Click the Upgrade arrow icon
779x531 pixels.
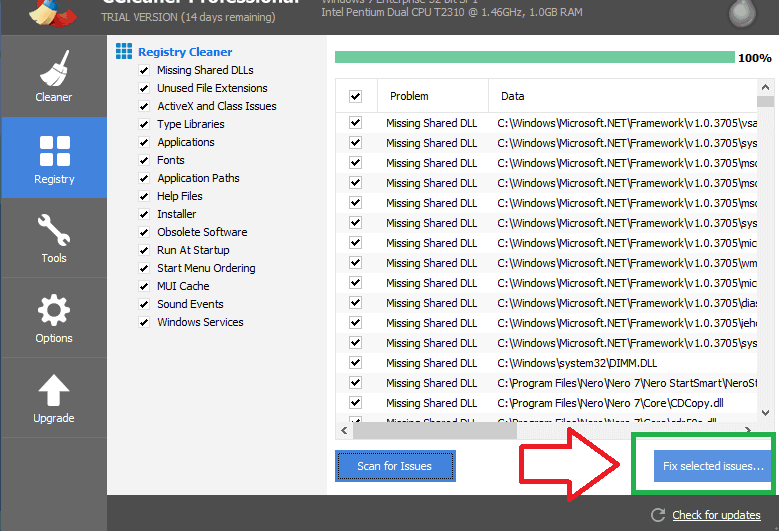click(x=54, y=390)
